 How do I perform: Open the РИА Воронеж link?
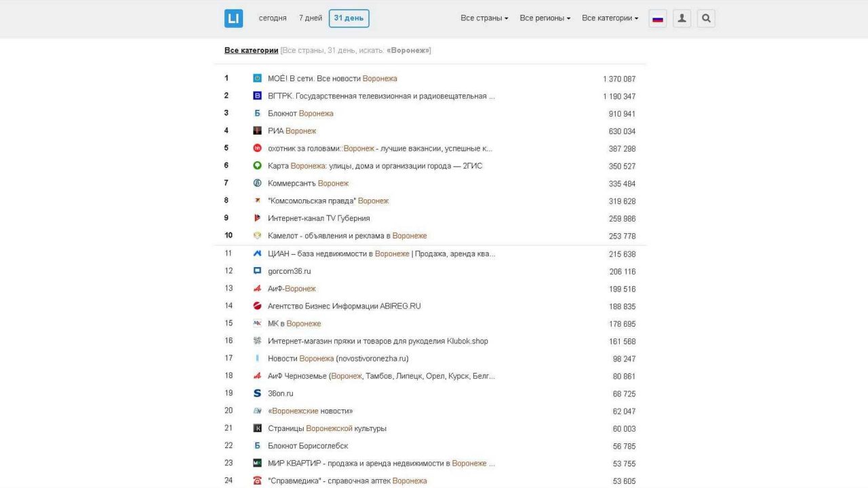click(292, 131)
